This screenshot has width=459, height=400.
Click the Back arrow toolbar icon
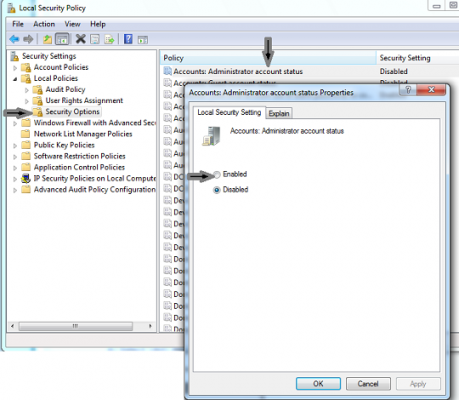coord(14,39)
